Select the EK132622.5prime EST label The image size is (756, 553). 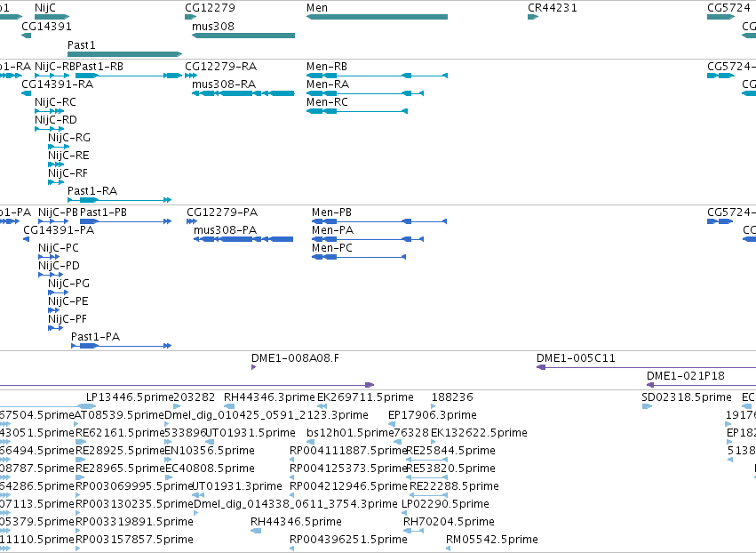coord(479,433)
